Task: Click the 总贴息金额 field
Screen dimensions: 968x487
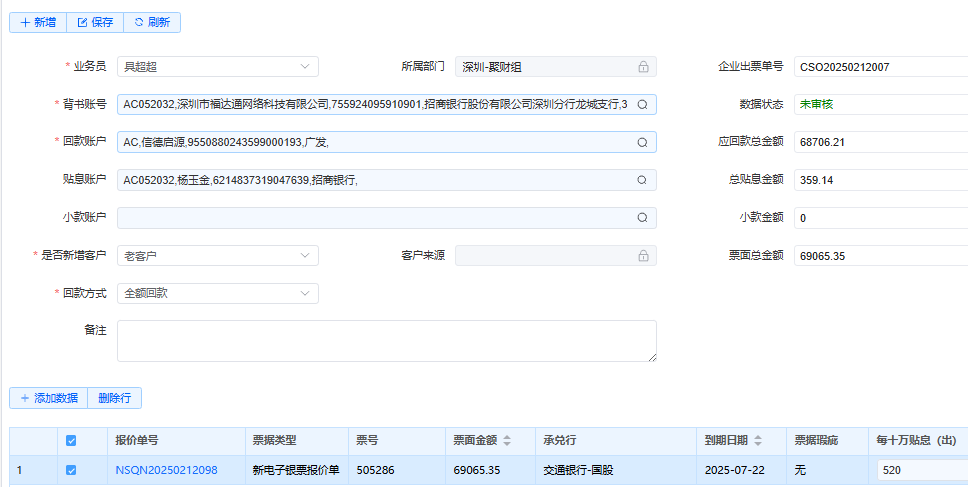Action: (881, 180)
